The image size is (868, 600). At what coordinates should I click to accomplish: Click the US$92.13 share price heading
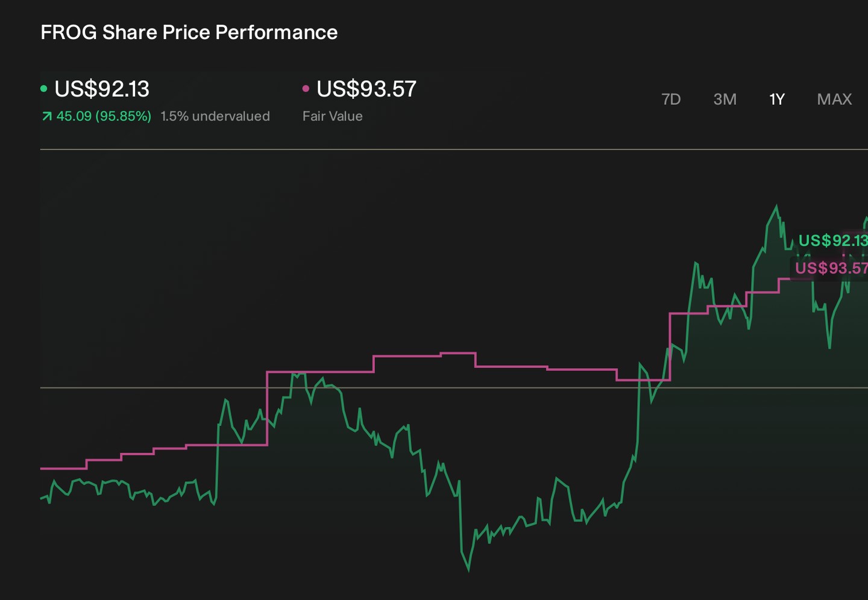click(x=102, y=89)
